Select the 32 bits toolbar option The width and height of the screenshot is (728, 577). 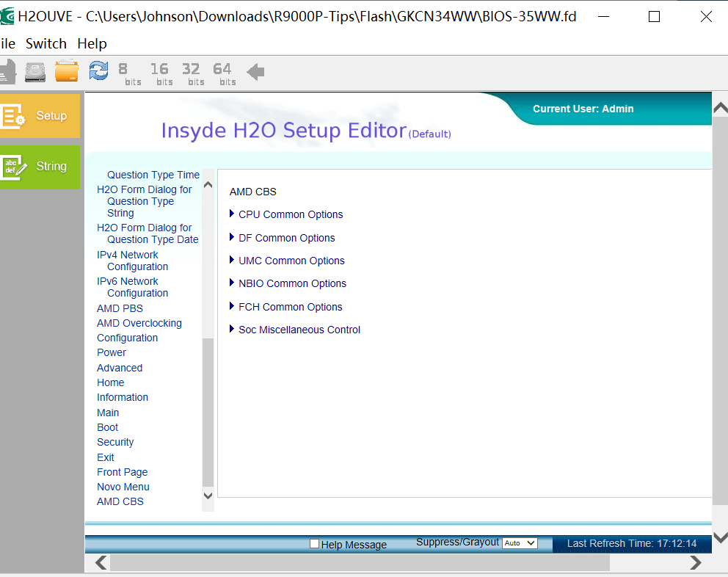193,74
